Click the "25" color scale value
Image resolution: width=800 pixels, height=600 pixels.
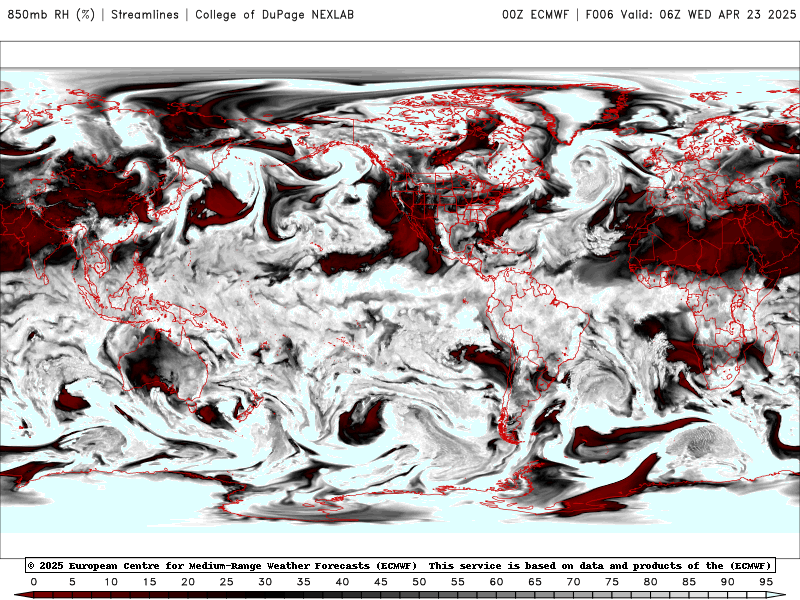(x=227, y=582)
